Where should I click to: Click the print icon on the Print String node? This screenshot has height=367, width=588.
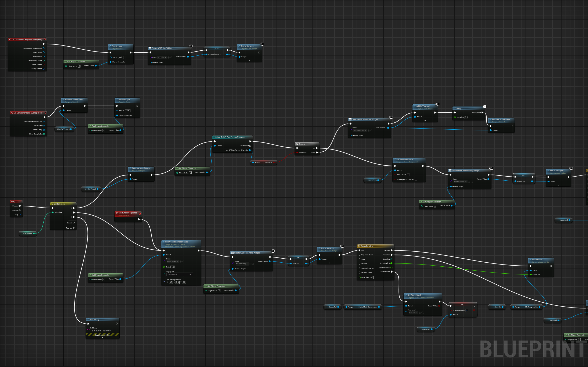tap(88, 319)
